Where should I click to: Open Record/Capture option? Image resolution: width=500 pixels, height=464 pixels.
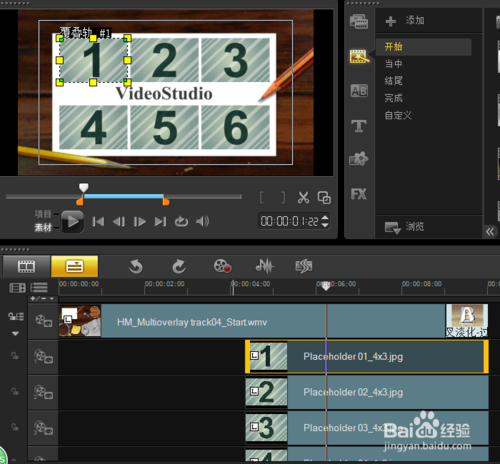pos(222,266)
